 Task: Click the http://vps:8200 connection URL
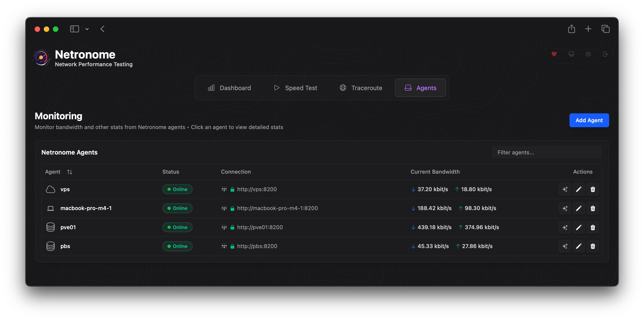click(x=257, y=189)
